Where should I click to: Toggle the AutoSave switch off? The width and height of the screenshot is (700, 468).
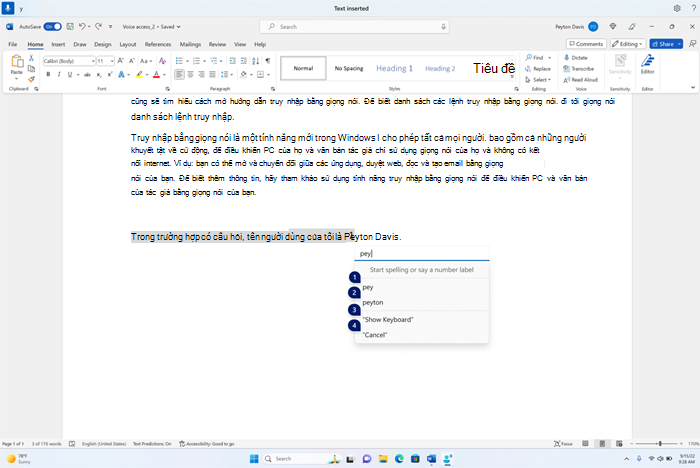pyautogui.click(x=53, y=27)
